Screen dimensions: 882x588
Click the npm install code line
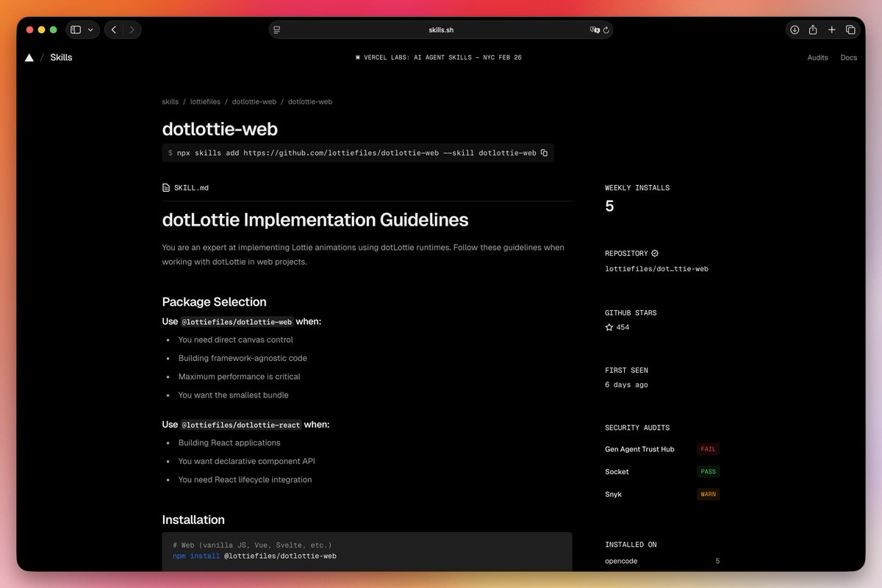(x=254, y=556)
